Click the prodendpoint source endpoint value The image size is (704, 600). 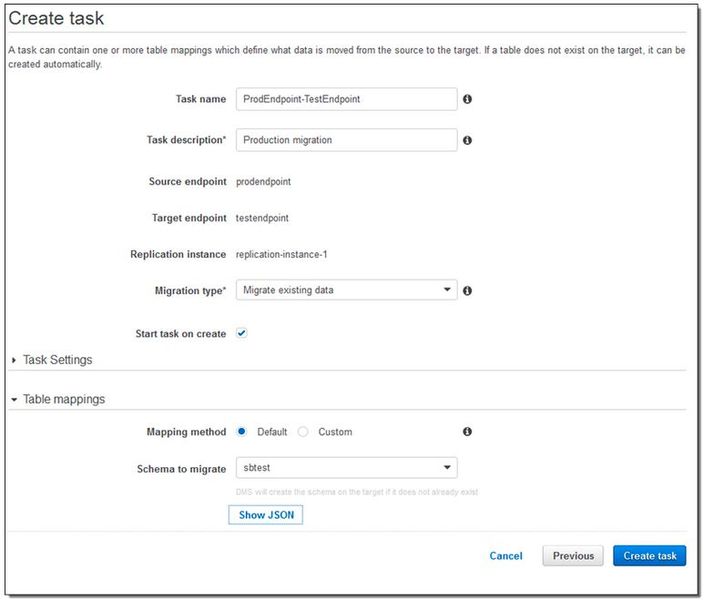(x=264, y=182)
